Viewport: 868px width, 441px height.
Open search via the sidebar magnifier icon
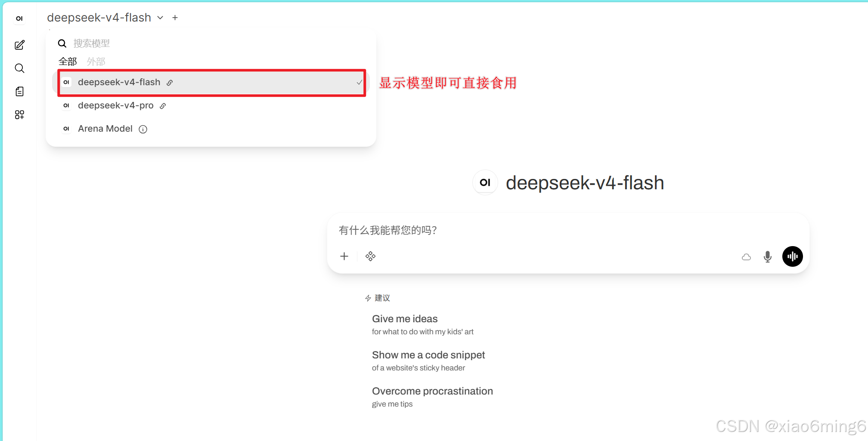coord(19,68)
